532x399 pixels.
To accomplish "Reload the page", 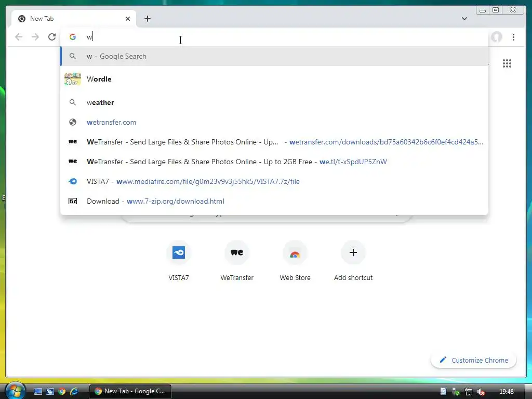I will point(51,37).
